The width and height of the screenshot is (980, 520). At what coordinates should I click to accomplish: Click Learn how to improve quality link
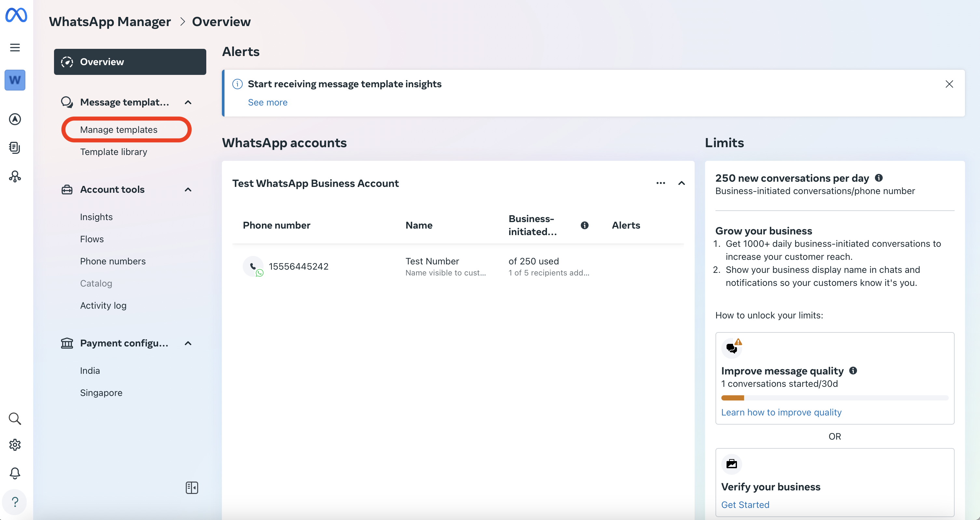click(x=782, y=412)
